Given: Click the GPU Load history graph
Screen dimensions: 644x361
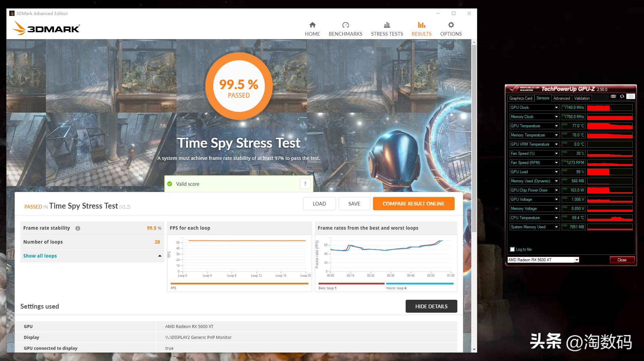Looking at the screenshot, I should coord(610,172).
